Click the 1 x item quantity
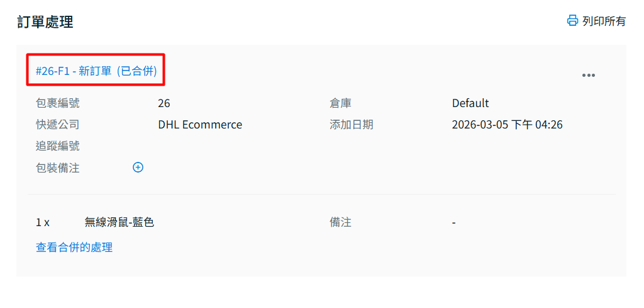The height and width of the screenshot is (308, 644). 43,222
